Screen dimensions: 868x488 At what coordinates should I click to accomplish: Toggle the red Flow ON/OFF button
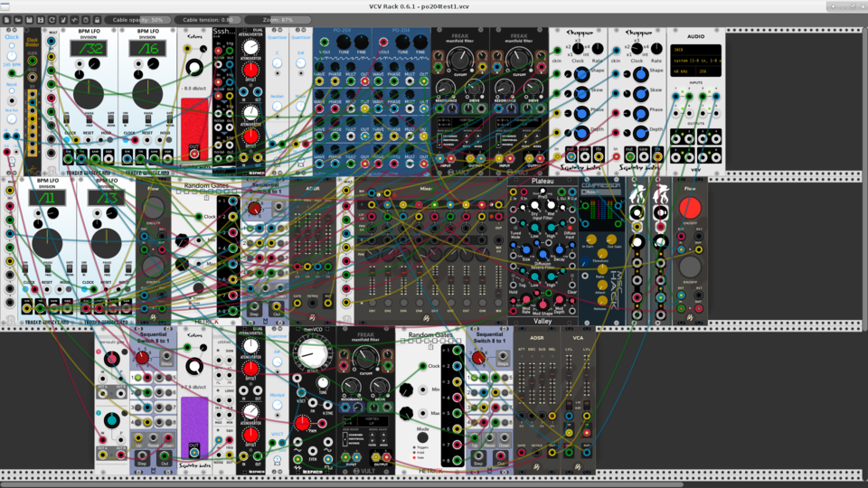(690, 208)
